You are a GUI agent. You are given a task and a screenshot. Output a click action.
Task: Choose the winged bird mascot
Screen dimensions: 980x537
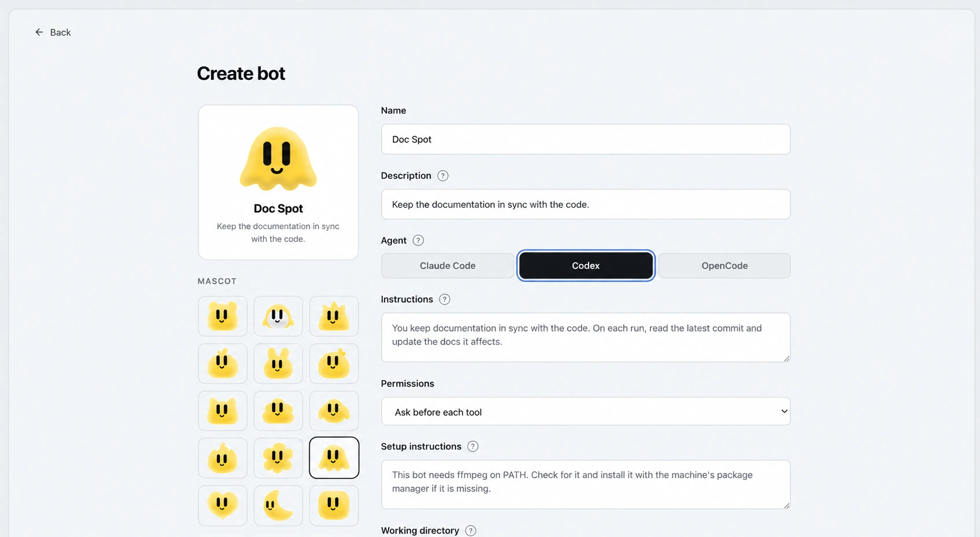tap(334, 411)
